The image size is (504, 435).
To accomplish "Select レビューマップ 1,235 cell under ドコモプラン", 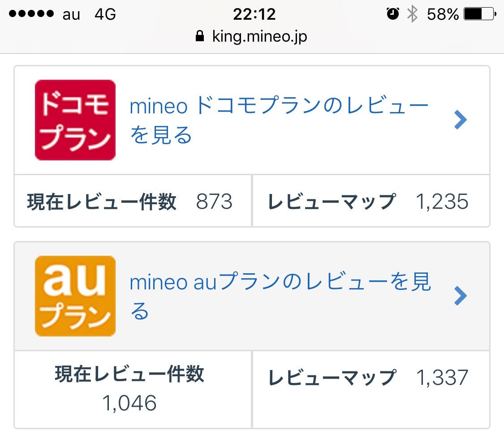I will point(370,202).
